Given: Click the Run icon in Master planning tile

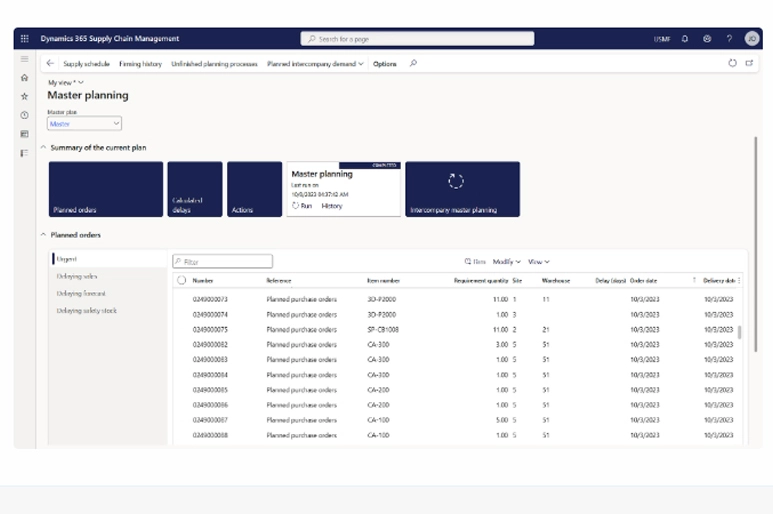Looking at the screenshot, I should tap(295, 206).
